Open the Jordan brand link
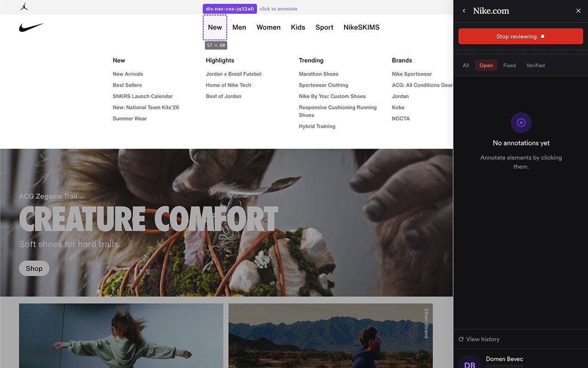Viewport: 588px width, 368px height. [x=401, y=96]
